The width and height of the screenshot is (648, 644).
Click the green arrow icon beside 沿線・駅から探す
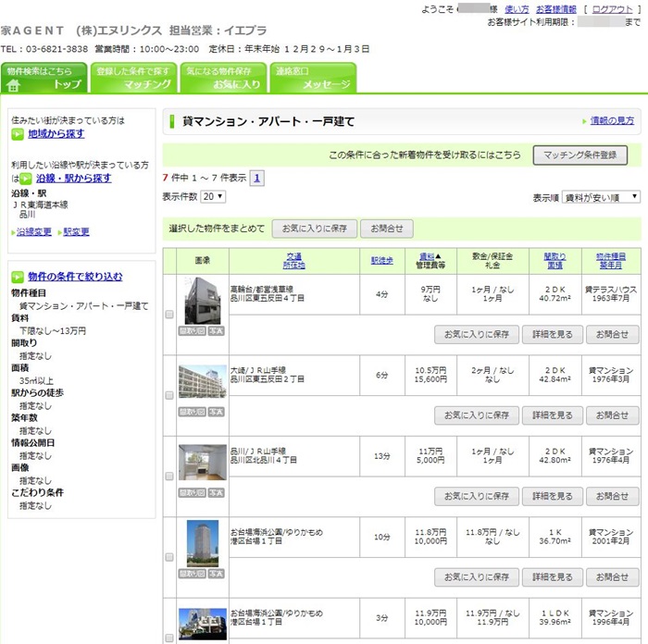point(26,179)
